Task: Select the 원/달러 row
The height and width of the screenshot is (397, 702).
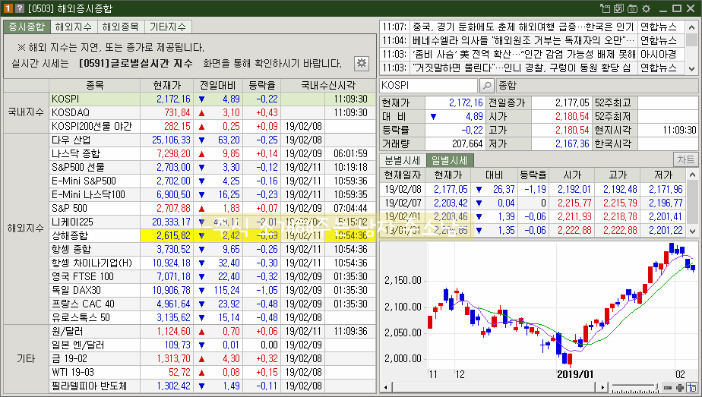Action: (212, 331)
